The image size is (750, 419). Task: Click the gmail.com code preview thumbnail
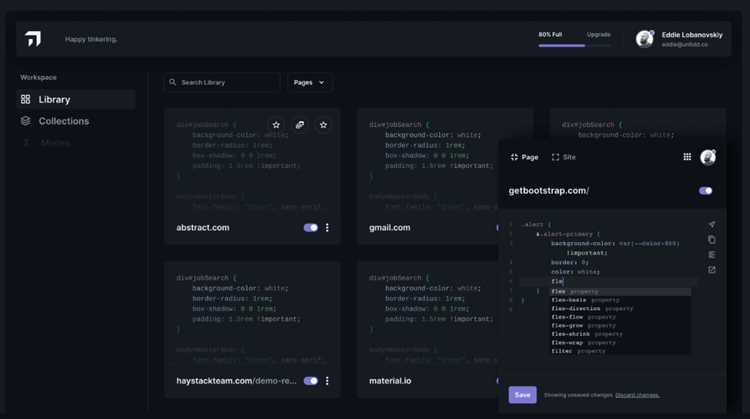pyautogui.click(x=430, y=165)
